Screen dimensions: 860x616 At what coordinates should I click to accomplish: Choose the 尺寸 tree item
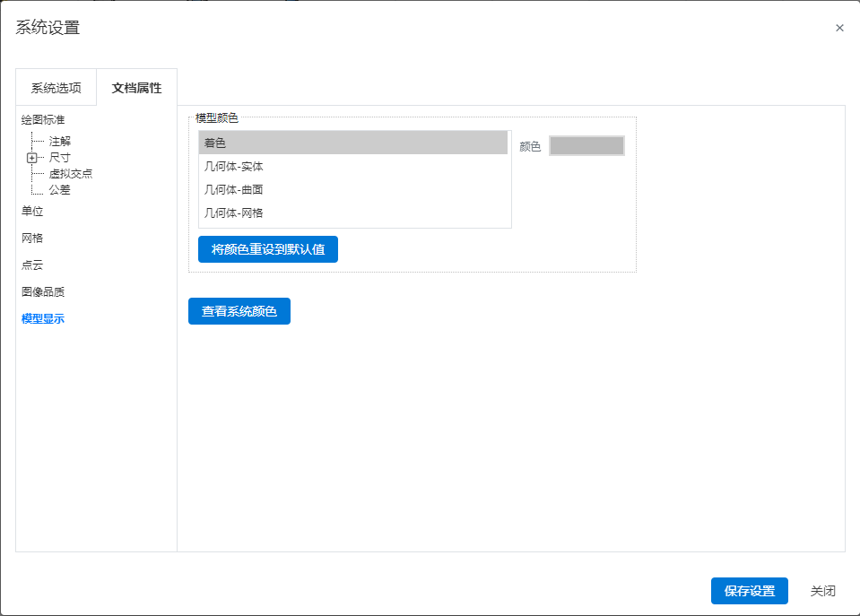coord(60,158)
